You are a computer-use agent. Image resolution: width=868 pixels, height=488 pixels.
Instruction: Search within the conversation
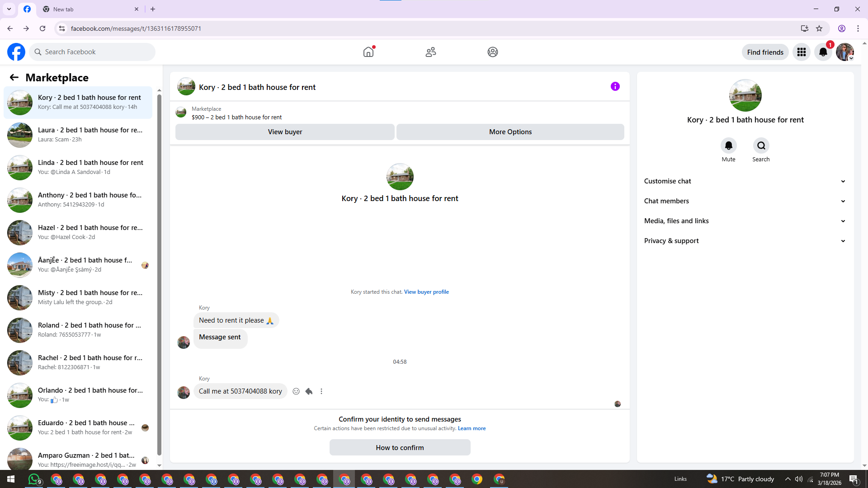pos(761,145)
